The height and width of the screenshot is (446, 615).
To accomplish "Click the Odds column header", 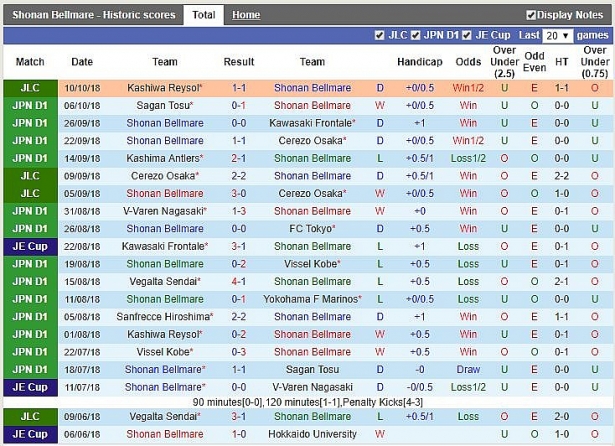I will [x=468, y=62].
